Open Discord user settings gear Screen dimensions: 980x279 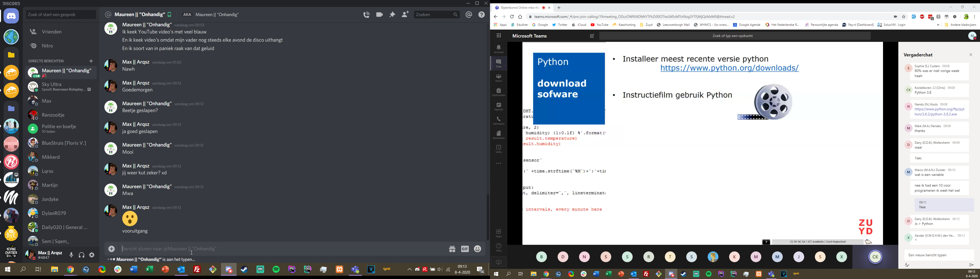point(92,255)
